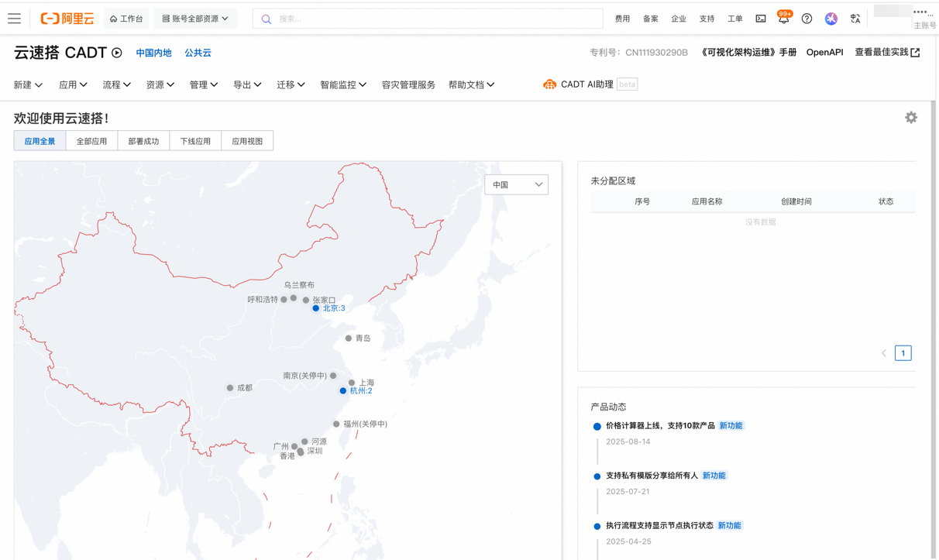
Task: Click 费用 in the top bar
Action: 622,19
